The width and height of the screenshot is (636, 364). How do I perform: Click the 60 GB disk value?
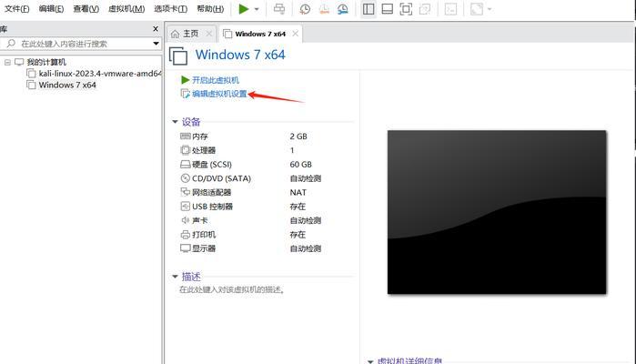click(x=300, y=165)
